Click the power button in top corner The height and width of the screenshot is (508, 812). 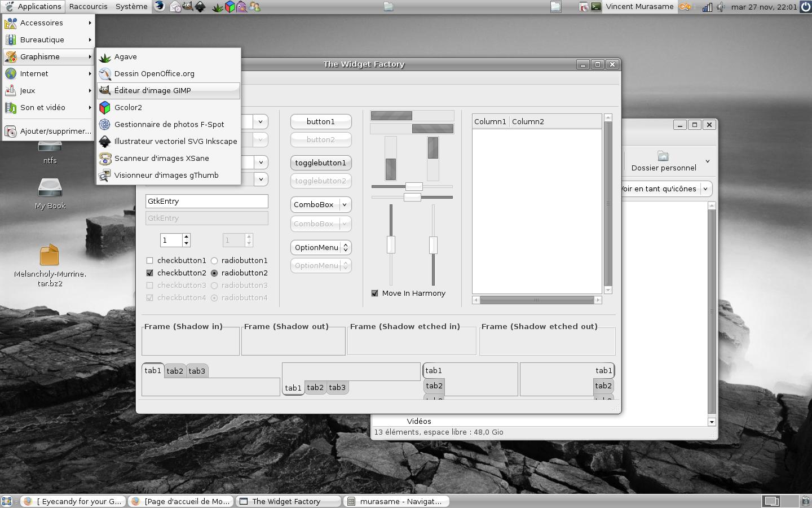(806, 7)
